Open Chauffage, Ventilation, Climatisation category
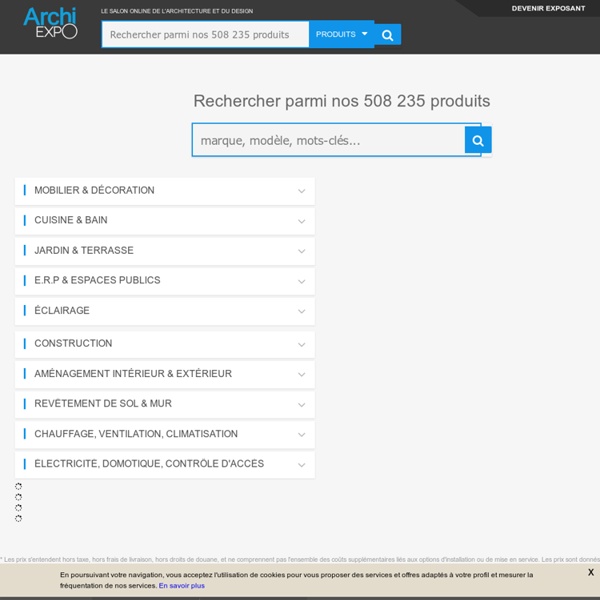This screenshot has width=600, height=600. pyautogui.click(x=136, y=434)
